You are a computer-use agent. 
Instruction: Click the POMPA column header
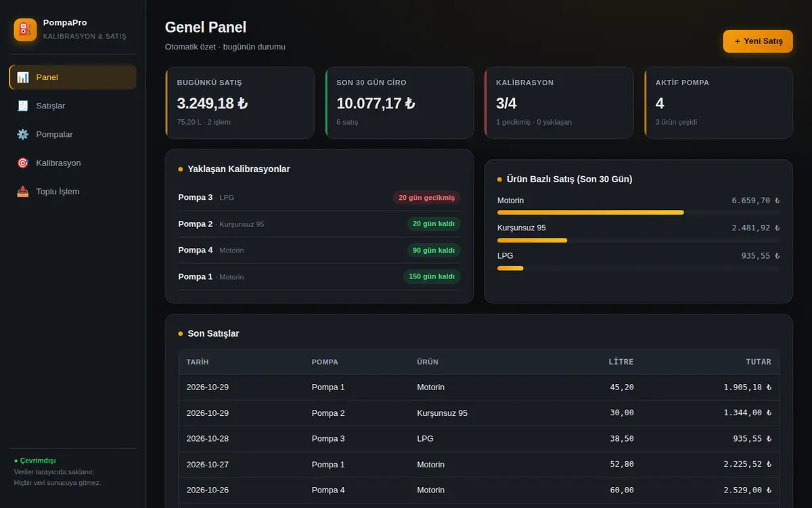pyautogui.click(x=325, y=362)
